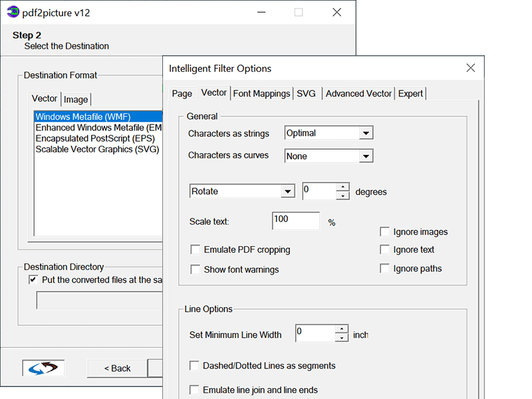Image resolution: width=532 pixels, height=399 pixels.
Task: Enable Dashed/Dotted Lines as segments
Action: pos(194,365)
